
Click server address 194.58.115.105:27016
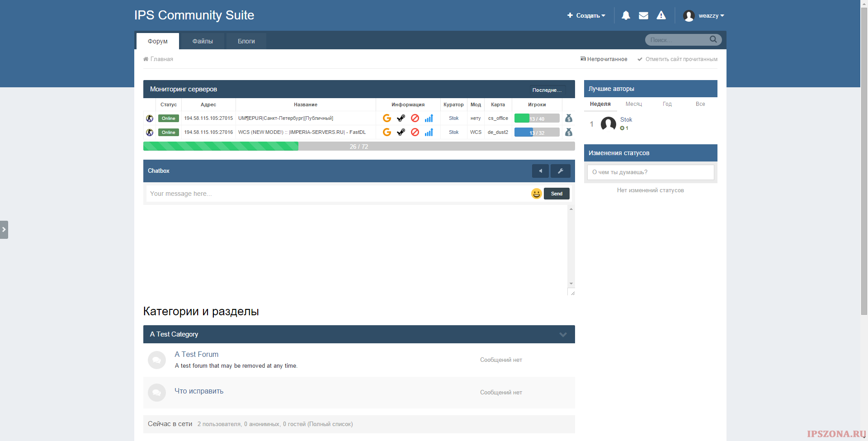tap(208, 133)
